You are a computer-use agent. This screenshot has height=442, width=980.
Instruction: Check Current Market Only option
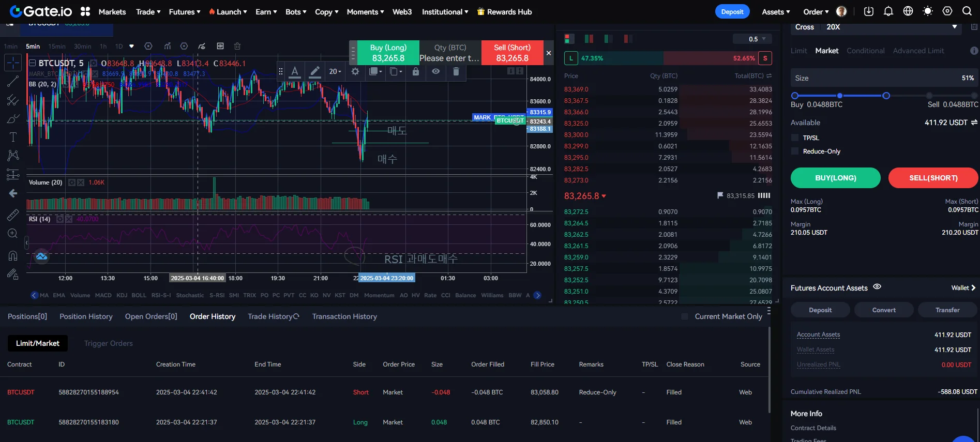click(685, 316)
